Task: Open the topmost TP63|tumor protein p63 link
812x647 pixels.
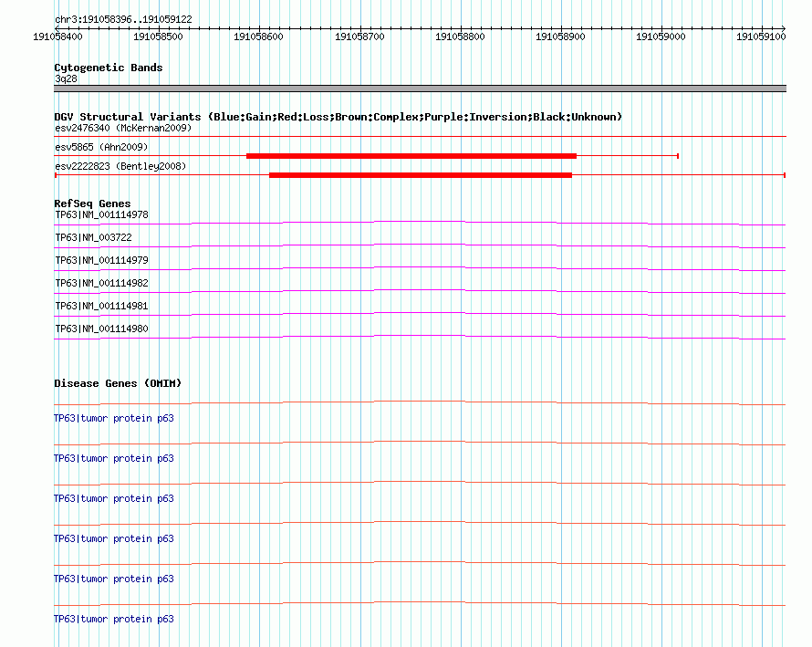Action: point(114,418)
